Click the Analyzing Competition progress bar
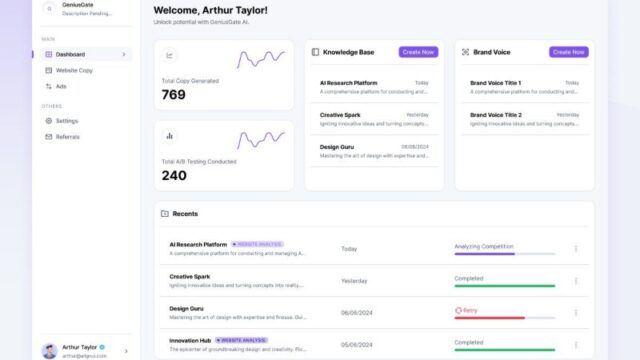This screenshot has height=360, width=640. (x=504, y=254)
